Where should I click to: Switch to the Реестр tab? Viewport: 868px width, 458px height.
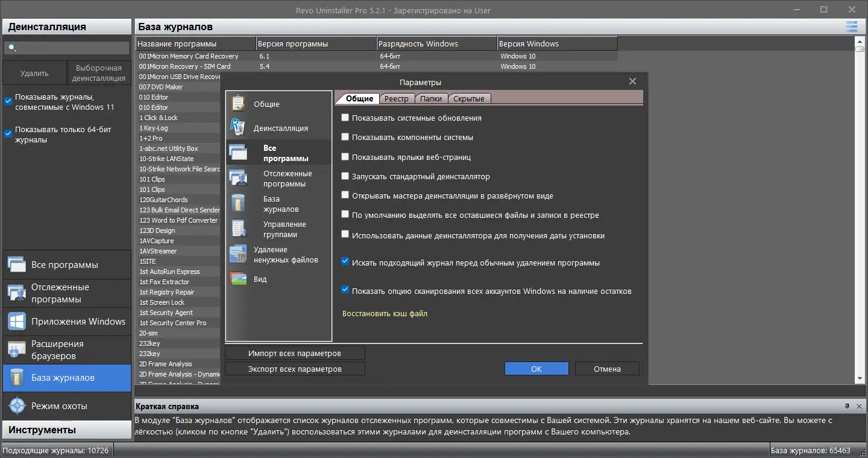(397, 98)
